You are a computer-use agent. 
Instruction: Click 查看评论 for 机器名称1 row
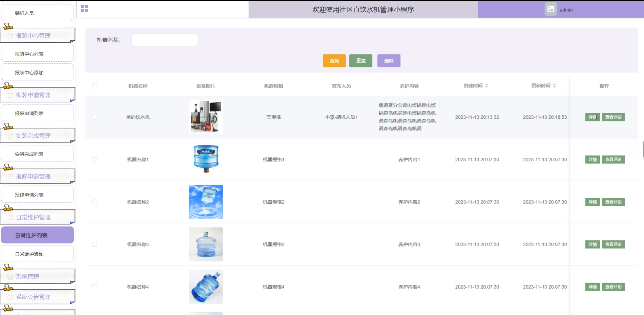(613, 160)
